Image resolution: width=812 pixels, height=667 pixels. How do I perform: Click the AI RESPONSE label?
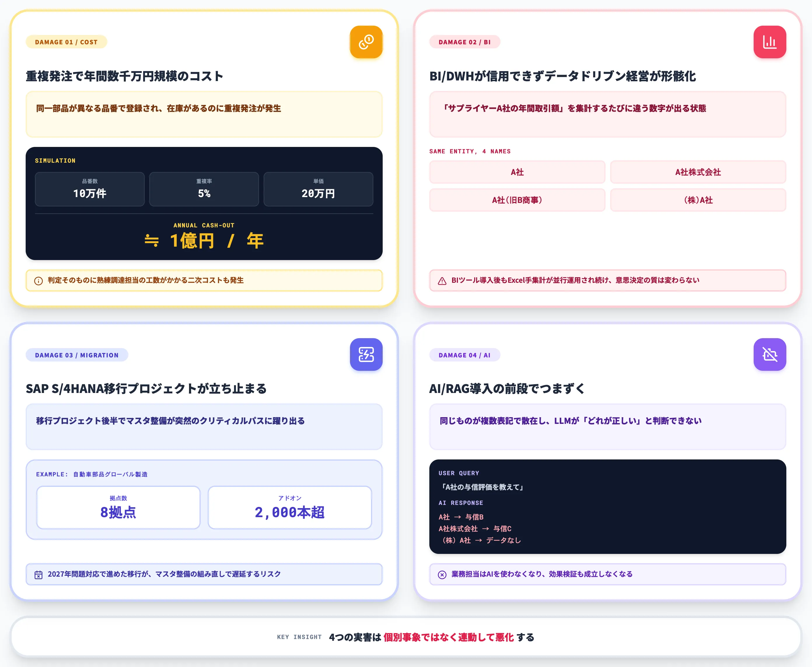pyautogui.click(x=461, y=503)
